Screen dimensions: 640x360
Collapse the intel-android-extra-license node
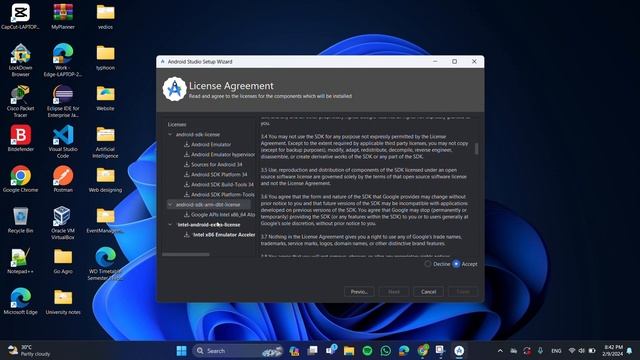170,224
